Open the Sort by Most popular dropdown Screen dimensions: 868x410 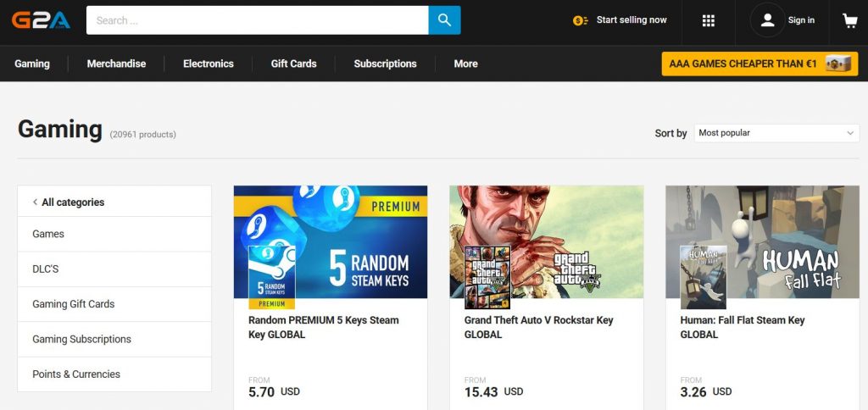(776, 133)
